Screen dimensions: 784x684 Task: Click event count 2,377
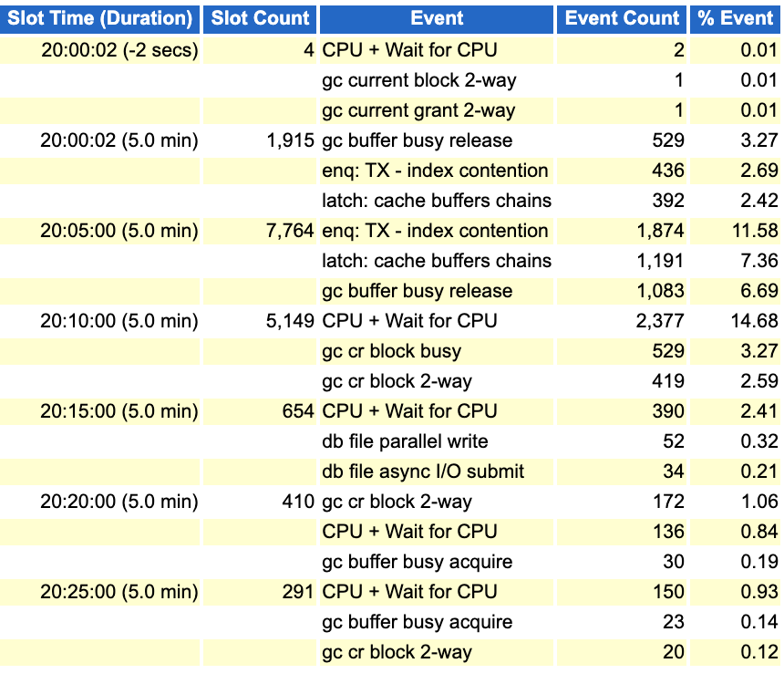tap(660, 321)
